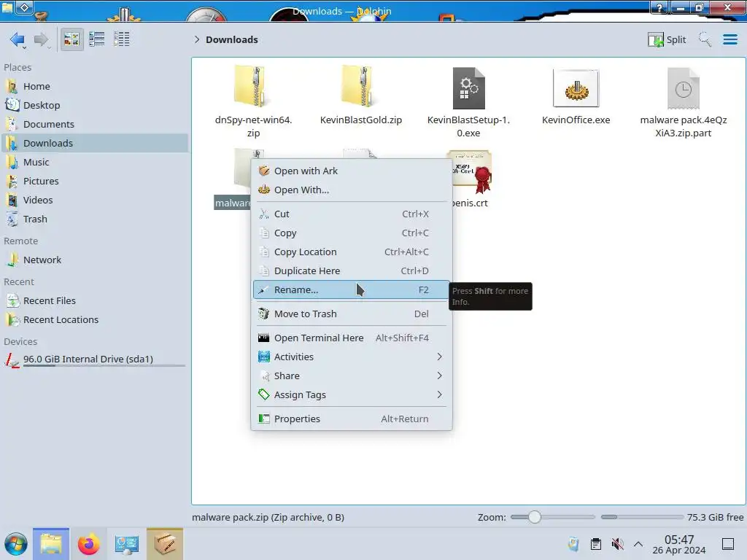This screenshot has width=747, height=560.
Task: Switch to Compact view mode
Action: [97, 39]
